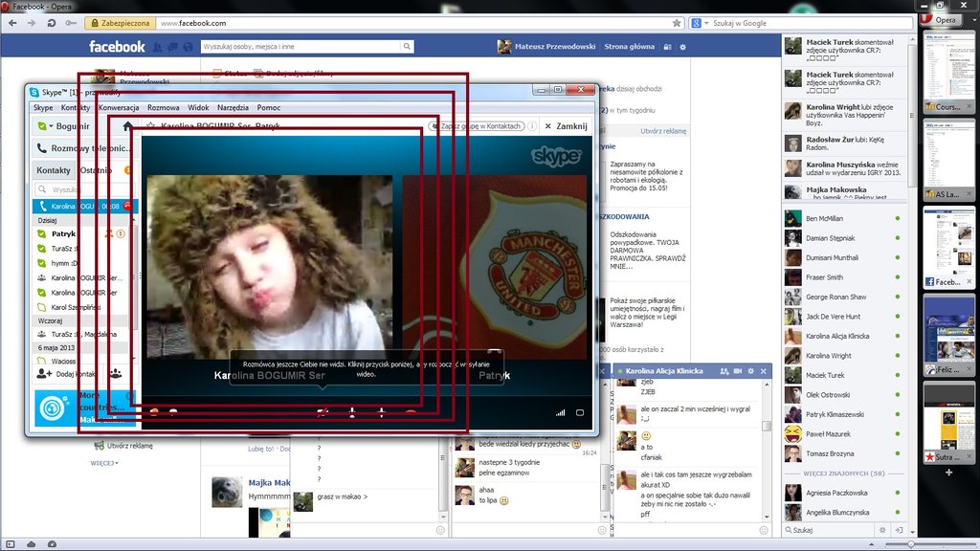Go back with Opera's back arrow
This screenshot has width=980, height=551.
click(x=12, y=23)
